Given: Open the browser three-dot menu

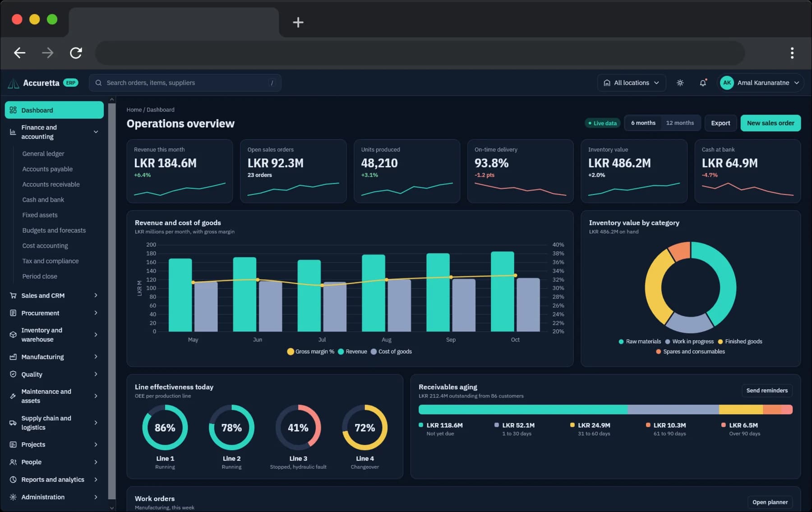Looking at the screenshot, I should pyautogui.click(x=792, y=53).
